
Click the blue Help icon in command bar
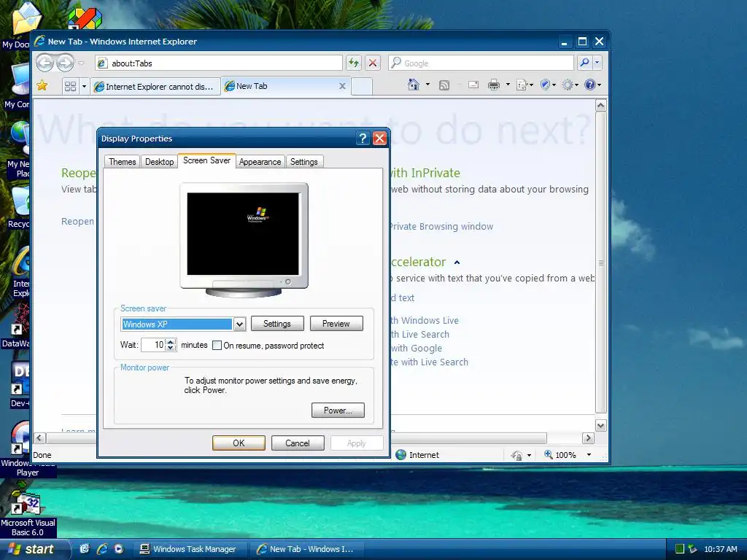pos(589,85)
